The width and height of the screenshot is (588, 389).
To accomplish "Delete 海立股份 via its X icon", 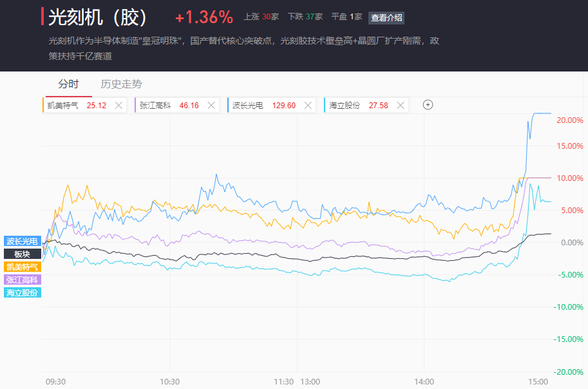I will [x=401, y=105].
